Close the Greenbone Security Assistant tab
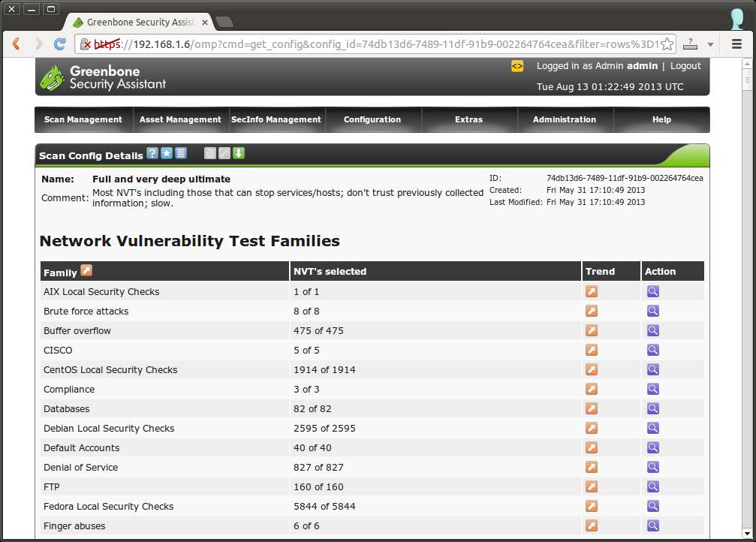This screenshot has height=542, width=756. (205, 23)
